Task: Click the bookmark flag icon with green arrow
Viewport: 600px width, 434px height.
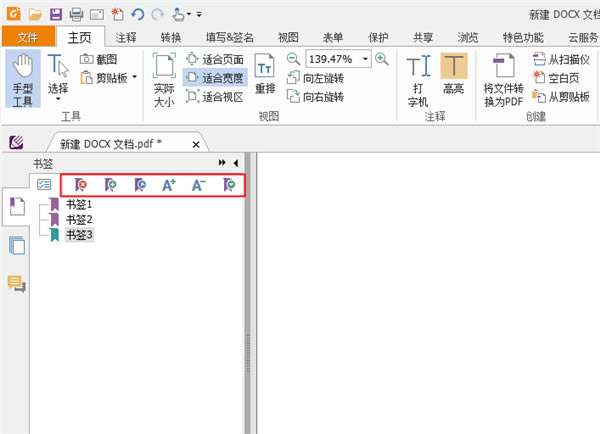Action: [x=229, y=185]
